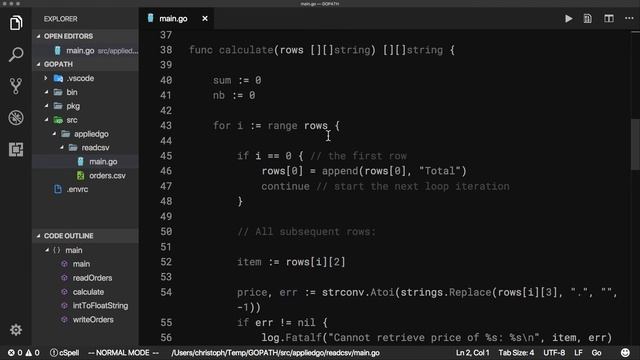
Task: Click the editor vertical scrollbar thumb
Action: [635, 144]
